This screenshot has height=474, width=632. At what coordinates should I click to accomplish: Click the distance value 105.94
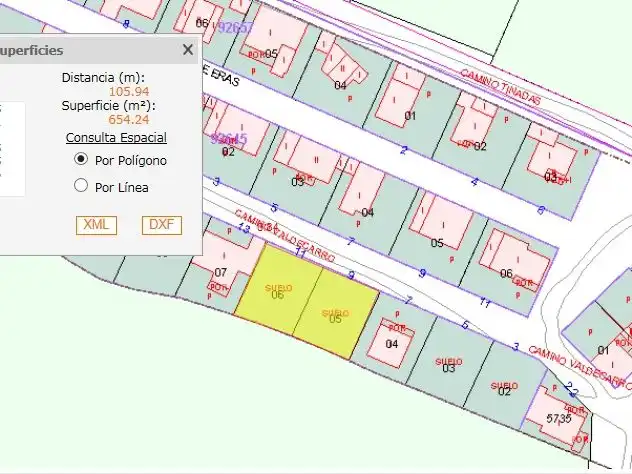pyautogui.click(x=129, y=91)
